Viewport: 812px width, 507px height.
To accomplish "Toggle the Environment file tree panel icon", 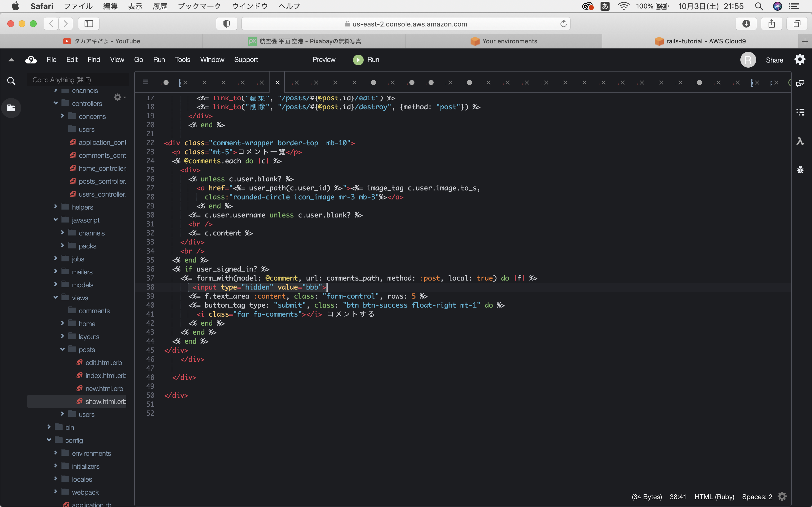I will click(11, 108).
